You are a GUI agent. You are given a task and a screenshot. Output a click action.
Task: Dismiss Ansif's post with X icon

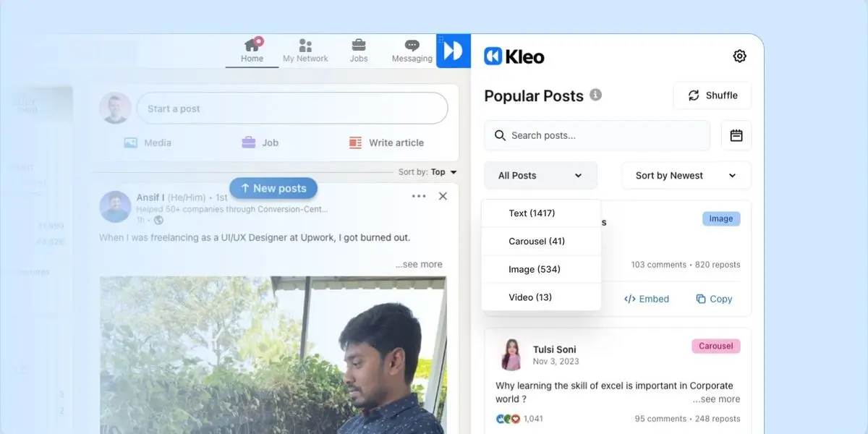[x=443, y=196]
